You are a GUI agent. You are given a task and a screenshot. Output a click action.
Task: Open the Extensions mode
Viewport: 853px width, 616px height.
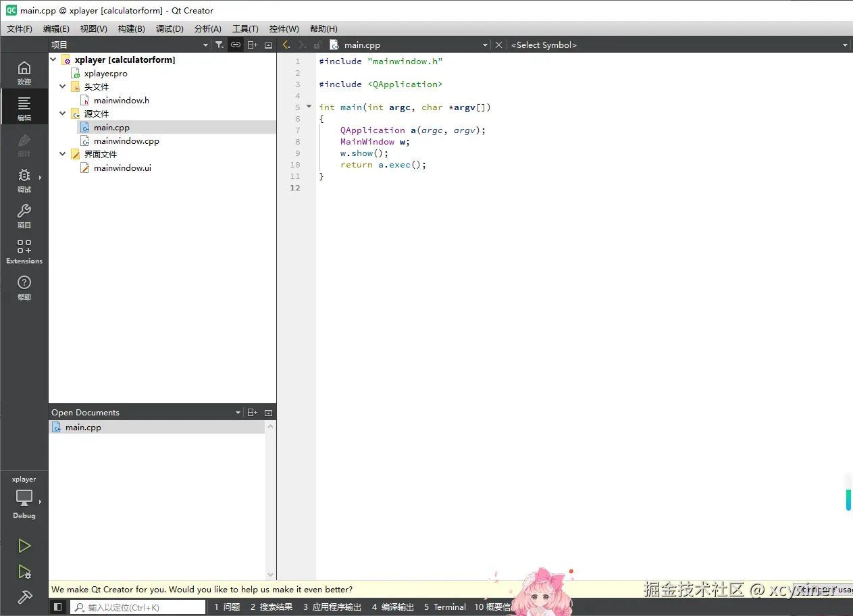tap(24, 251)
